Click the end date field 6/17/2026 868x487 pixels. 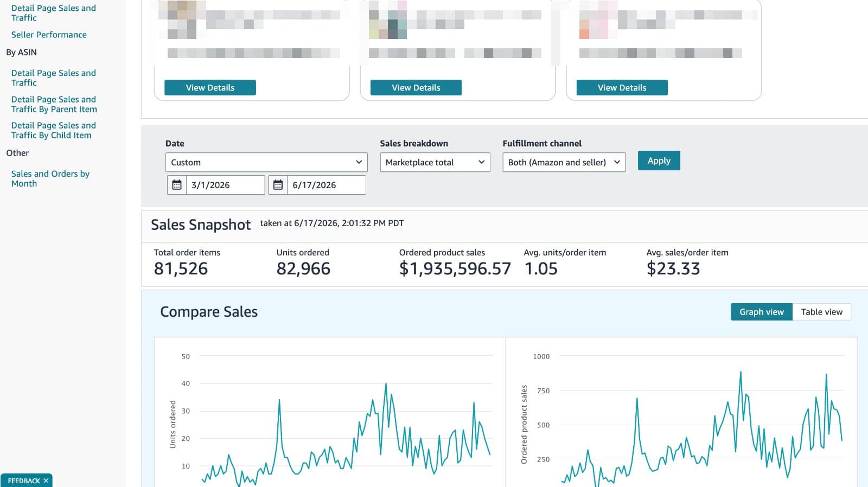326,185
